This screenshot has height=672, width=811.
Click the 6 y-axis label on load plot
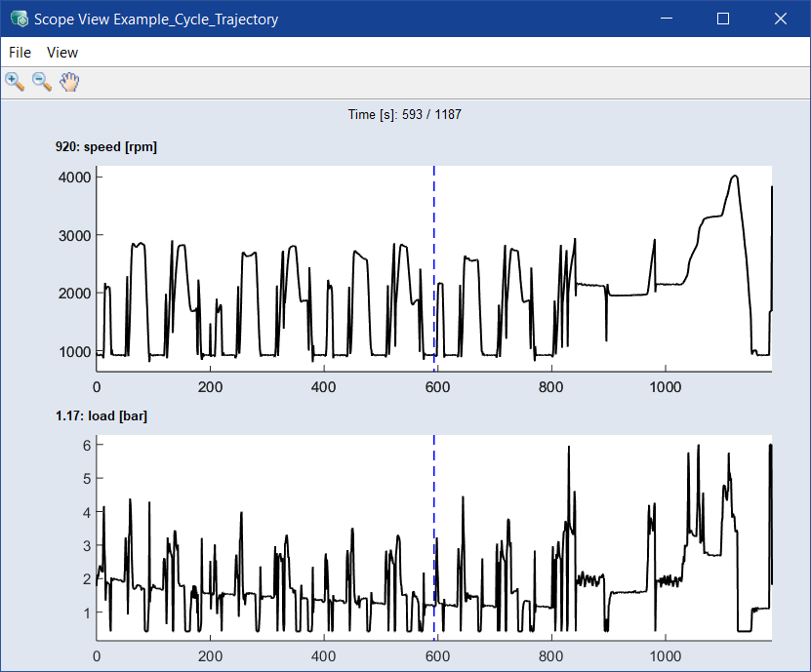tap(86, 445)
